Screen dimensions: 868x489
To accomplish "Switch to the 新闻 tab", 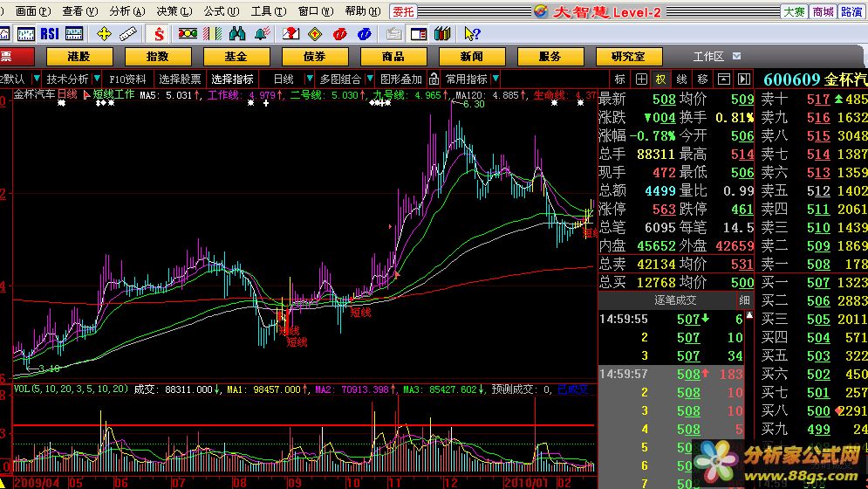I will click(x=472, y=57).
